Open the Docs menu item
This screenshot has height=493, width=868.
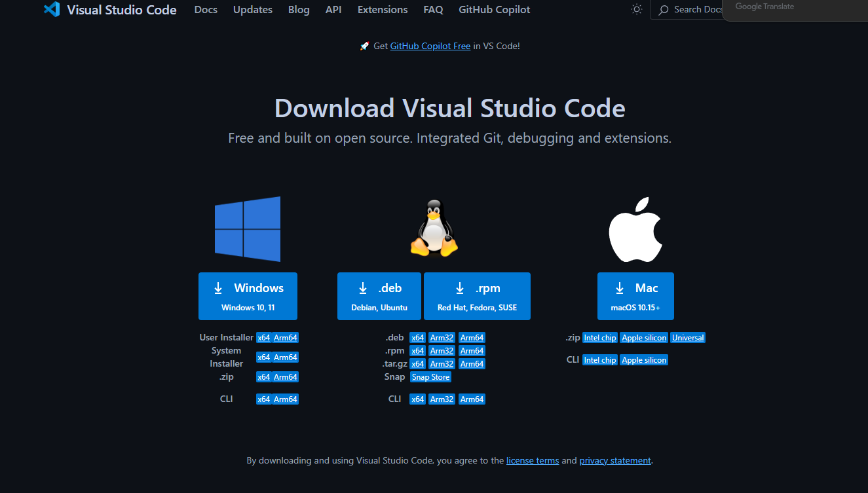pyautogui.click(x=206, y=10)
